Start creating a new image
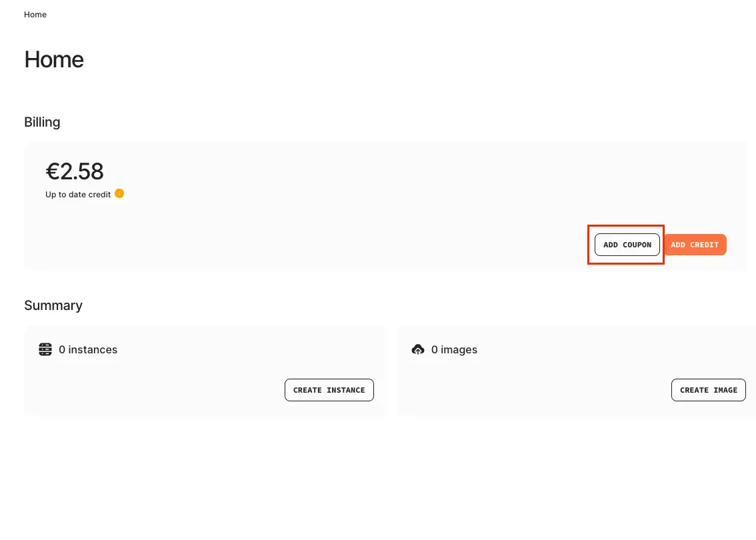Viewport: 756px width, 540px height. tap(708, 390)
